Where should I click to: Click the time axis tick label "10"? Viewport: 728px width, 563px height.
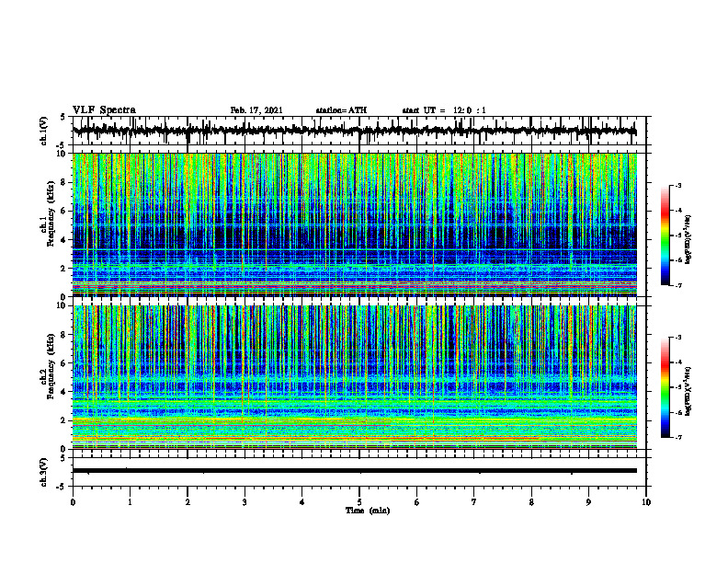(646, 502)
